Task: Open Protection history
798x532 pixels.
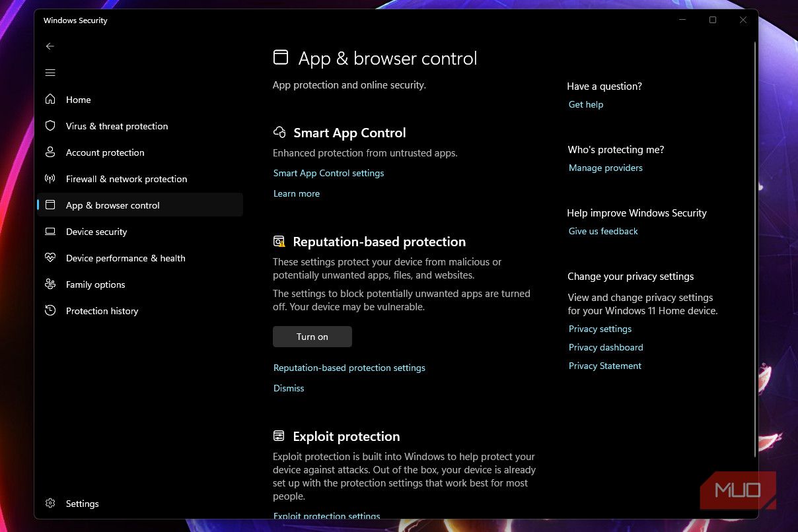Action: 140,310
